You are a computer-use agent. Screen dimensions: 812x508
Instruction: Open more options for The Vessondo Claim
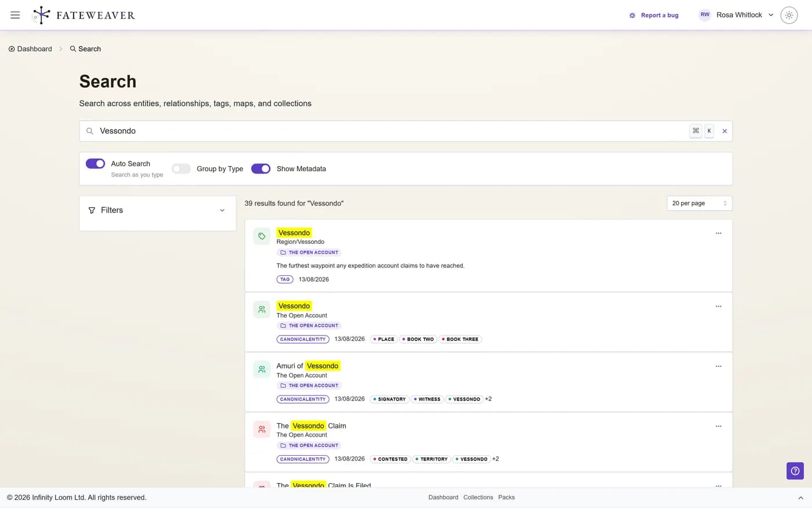click(x=718, y=426)
